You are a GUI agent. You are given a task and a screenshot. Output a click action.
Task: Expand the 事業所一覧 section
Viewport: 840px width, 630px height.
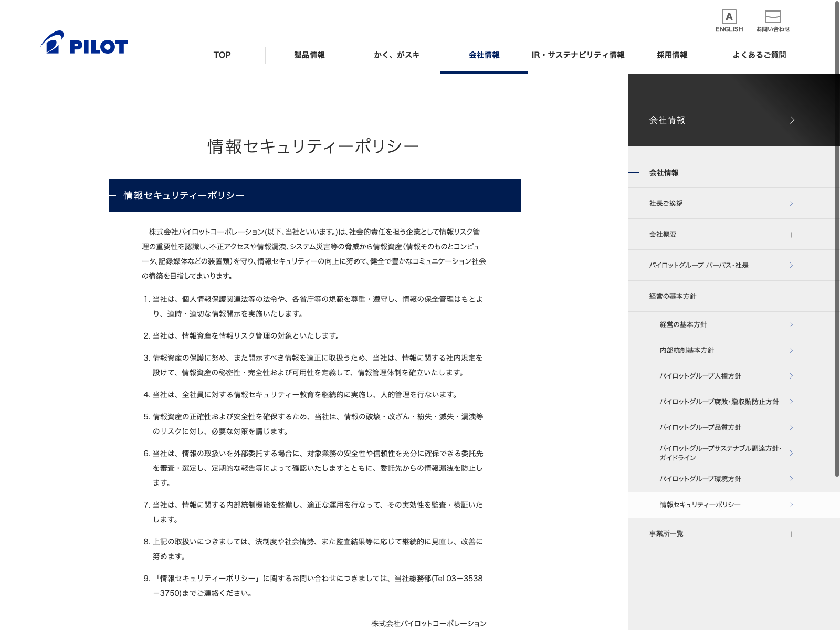click(791, 534)
